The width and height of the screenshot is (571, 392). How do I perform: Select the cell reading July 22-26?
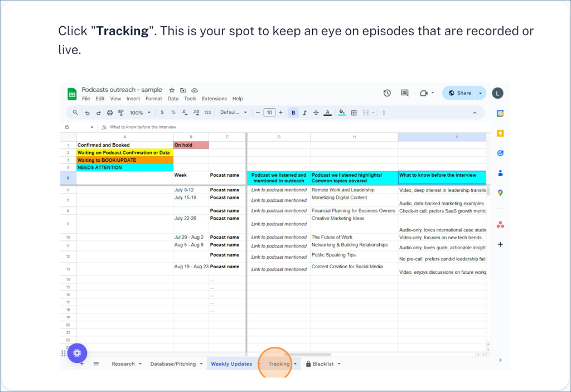point(191,224)
